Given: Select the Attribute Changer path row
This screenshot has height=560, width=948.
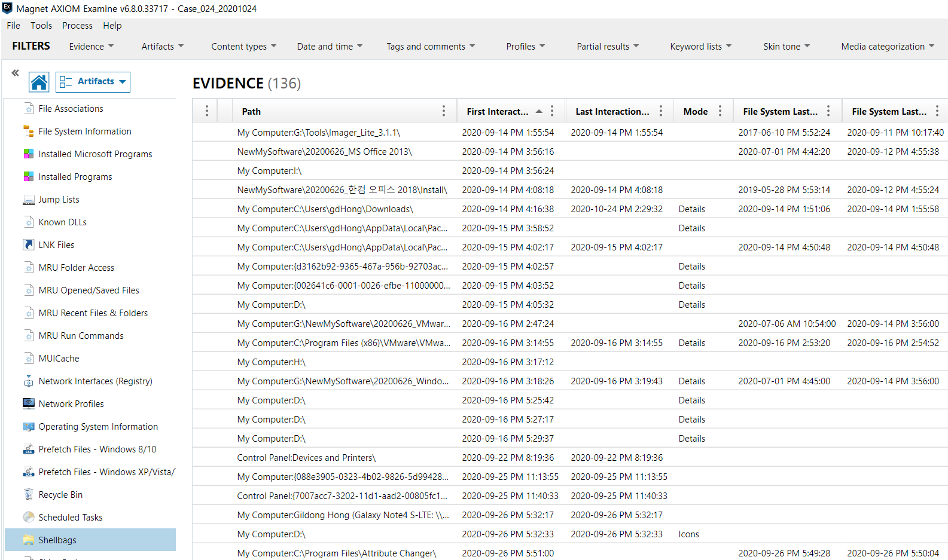Looking at the screenshot, I should click(x=570, y=553).
